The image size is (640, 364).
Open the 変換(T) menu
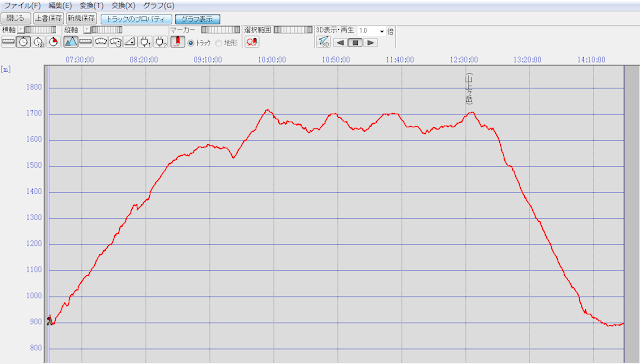92,6
